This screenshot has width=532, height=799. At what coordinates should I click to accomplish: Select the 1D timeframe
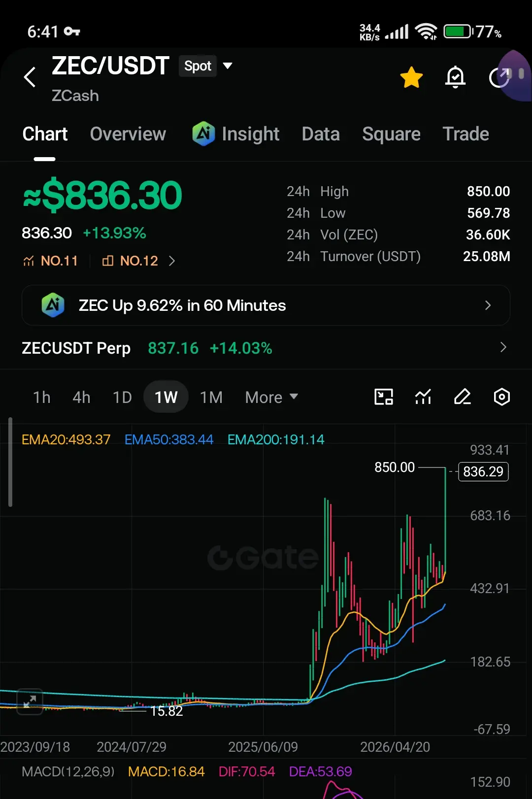coord(122,397)
